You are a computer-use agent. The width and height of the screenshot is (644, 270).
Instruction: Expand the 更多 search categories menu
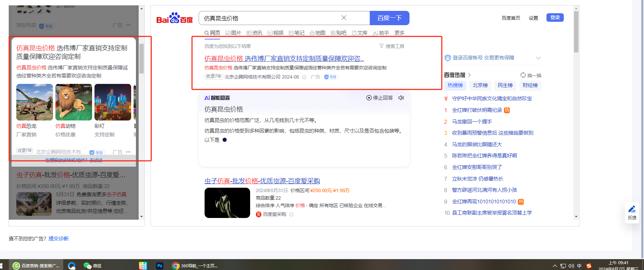click(x=399, y=33)
